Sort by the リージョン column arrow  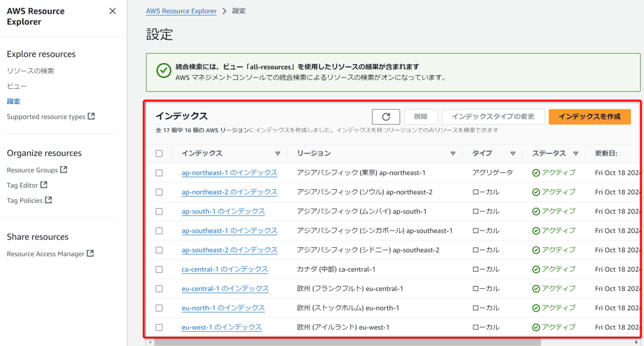point(453,153)
